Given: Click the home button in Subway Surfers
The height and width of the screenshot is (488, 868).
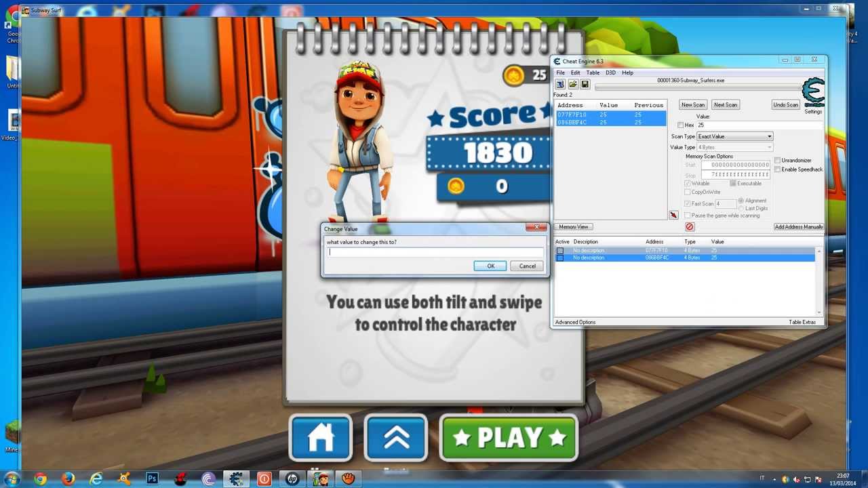Looking at the screenshot, I should pyautogui.click(x=321, y=438).
